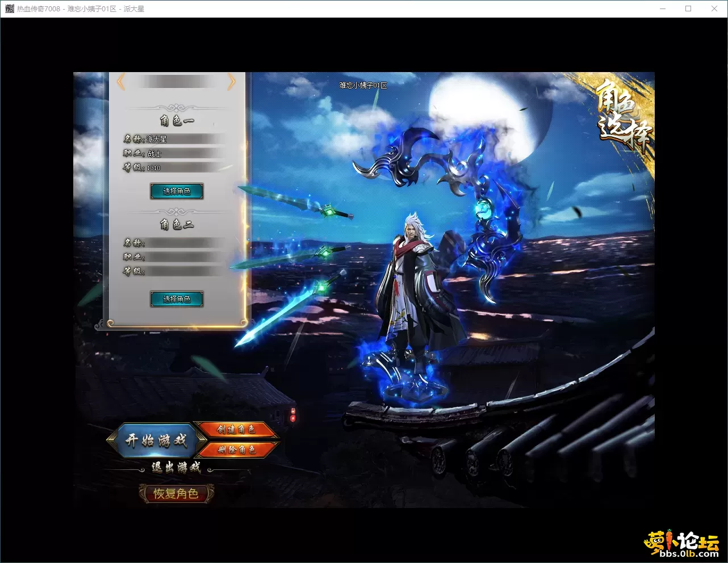
Task: Click 退出游戏 to exit the game
Action: [x=176, y=468]
